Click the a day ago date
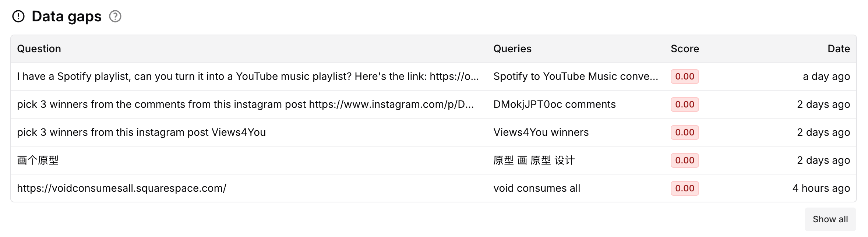Image resolution: width=868 pixels, height=237 pixels. pyautogui.click(x=826, y=77)
